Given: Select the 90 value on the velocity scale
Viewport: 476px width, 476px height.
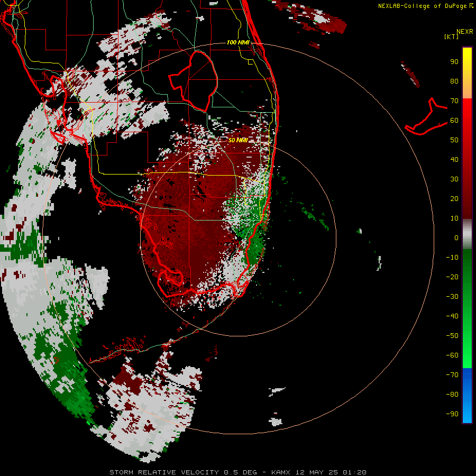Looking at the screenshot, I should pyautogui.click(x=454, y=62).
